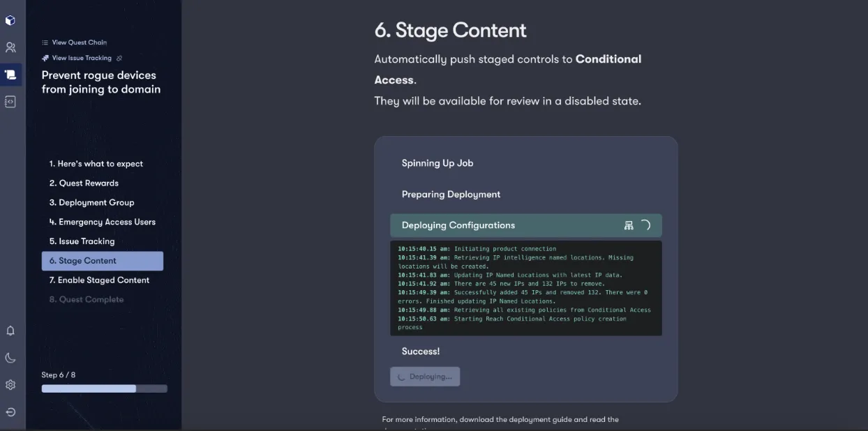This screenshot has height=431, width=868.
Task: Click the network diagram icon on Deploying Configurations
Action: point(629,225)
